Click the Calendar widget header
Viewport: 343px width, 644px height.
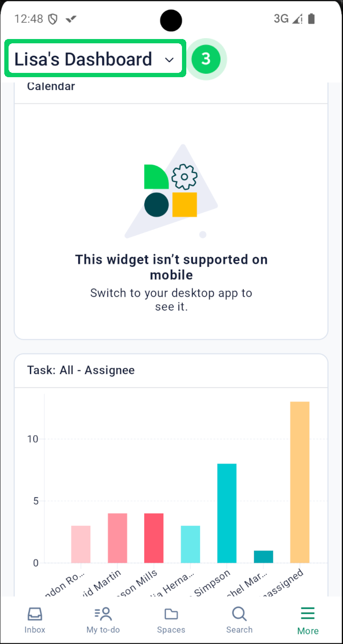[x=51, y=86]
